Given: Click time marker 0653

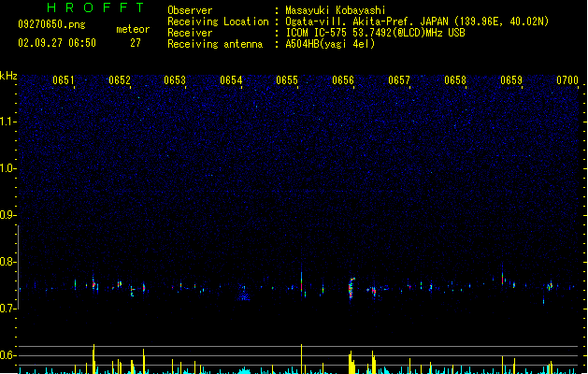Looking at the screenshot, I should click(175, 80).
